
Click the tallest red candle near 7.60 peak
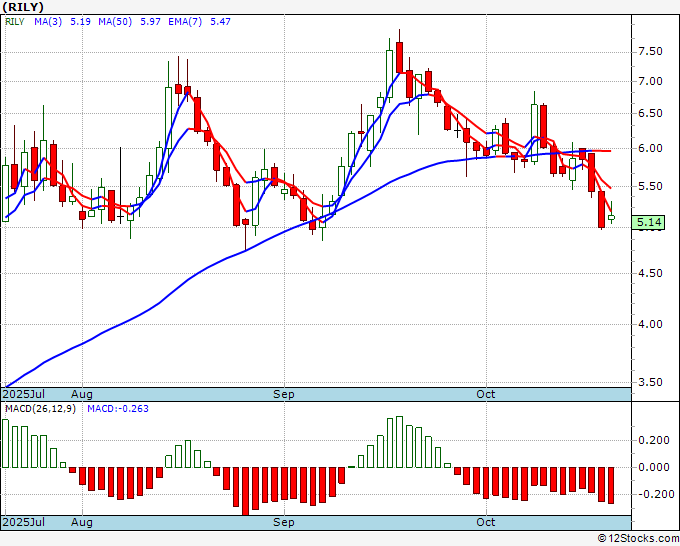399,57
